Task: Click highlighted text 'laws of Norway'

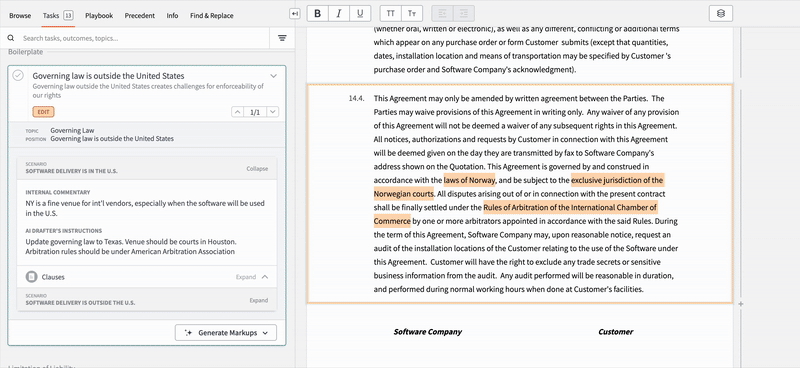Action: pyautogui.click(x=469, y=180)
